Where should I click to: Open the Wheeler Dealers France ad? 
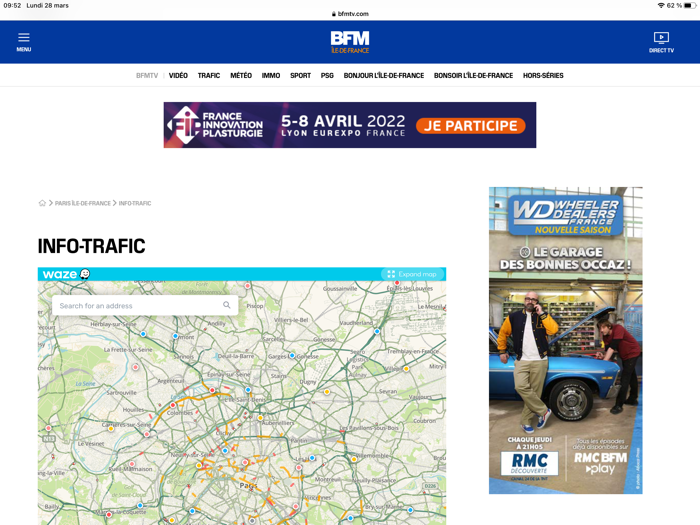click(566, 340)
